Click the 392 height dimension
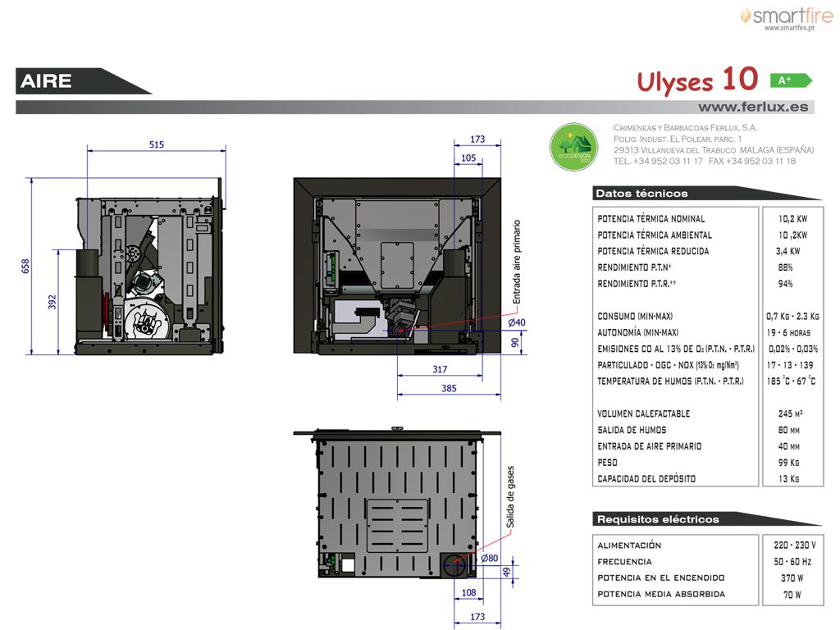Screen dimensions: 840x630 pyautogui.click(x=52, y=302)
